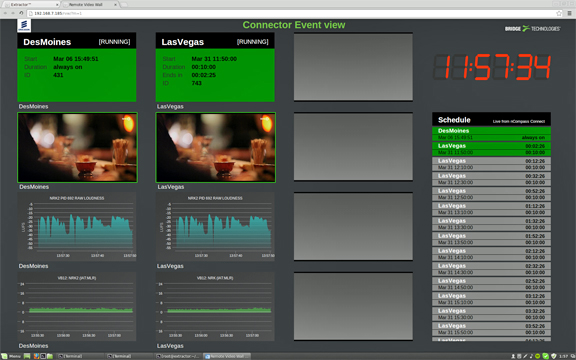
Task: Switch to the Remote Video Wall tab
Action: 89,4
